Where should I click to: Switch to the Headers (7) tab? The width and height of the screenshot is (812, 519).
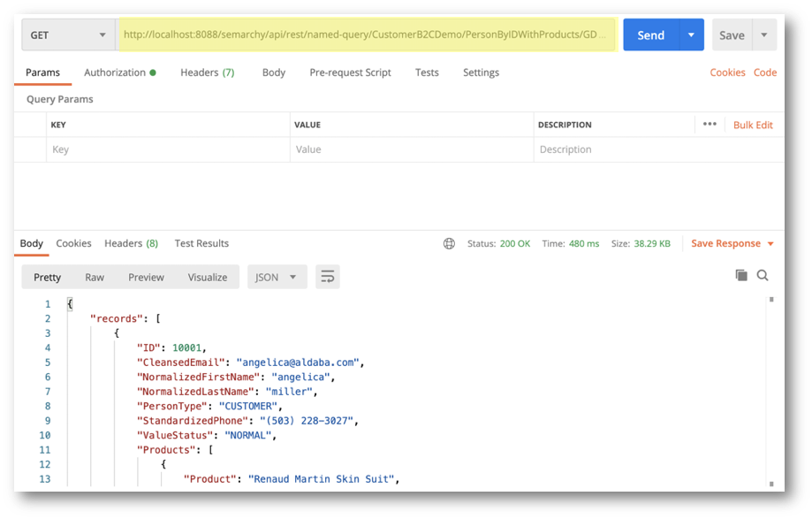tap(206, 73)
